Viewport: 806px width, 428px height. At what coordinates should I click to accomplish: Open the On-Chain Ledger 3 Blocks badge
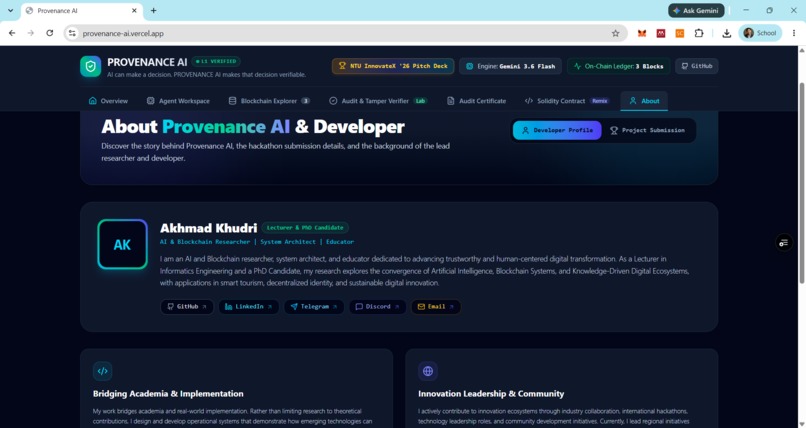[x=618, y=66]
